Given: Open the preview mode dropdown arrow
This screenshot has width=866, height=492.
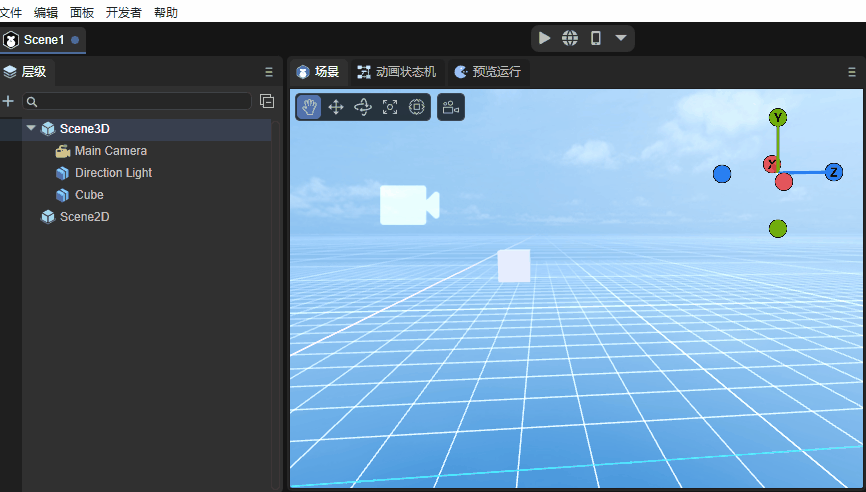Looking at the screenshot, I should (621, 38).
